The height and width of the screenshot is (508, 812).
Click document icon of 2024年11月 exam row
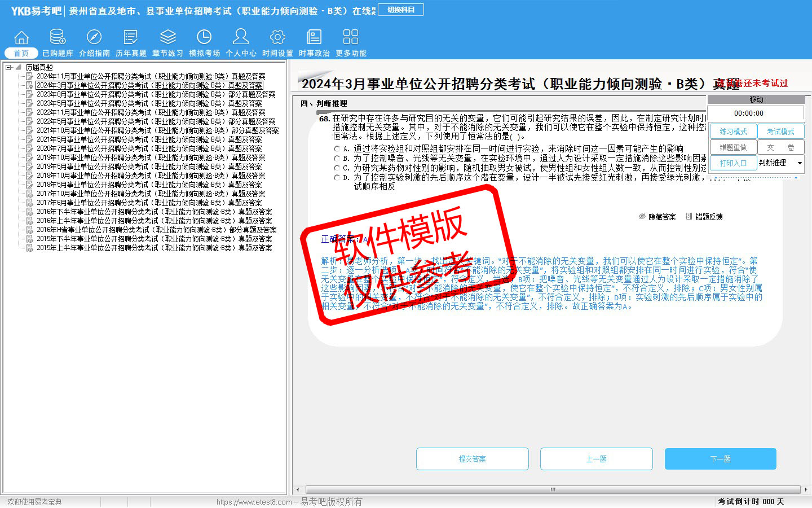[29, 76]
